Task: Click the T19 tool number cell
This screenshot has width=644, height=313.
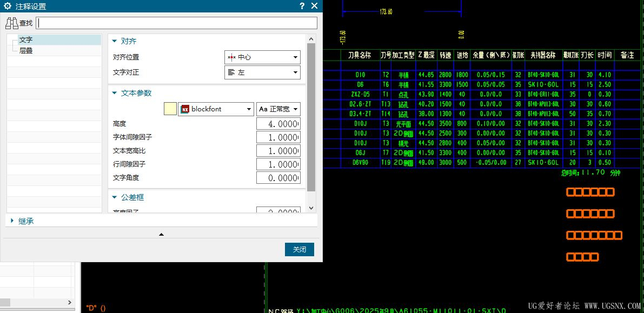Action: 386,163
